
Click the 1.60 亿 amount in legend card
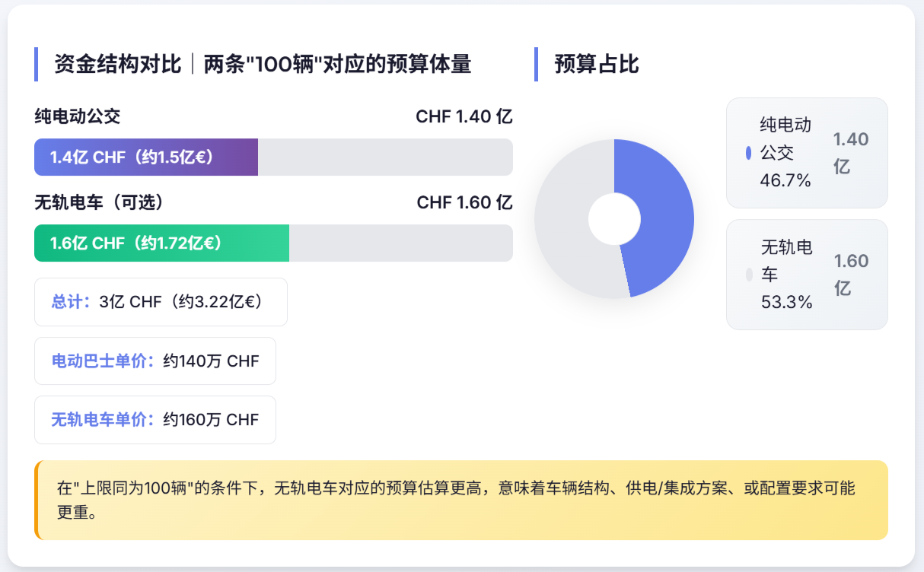point(851,275)
